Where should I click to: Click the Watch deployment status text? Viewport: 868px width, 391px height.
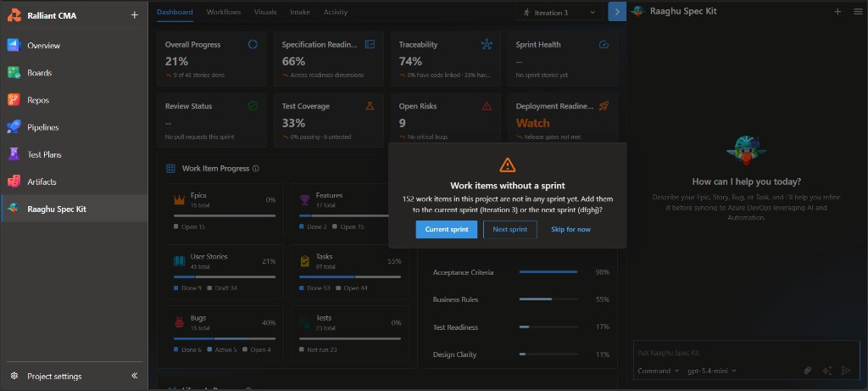click(x=532, y=123)
